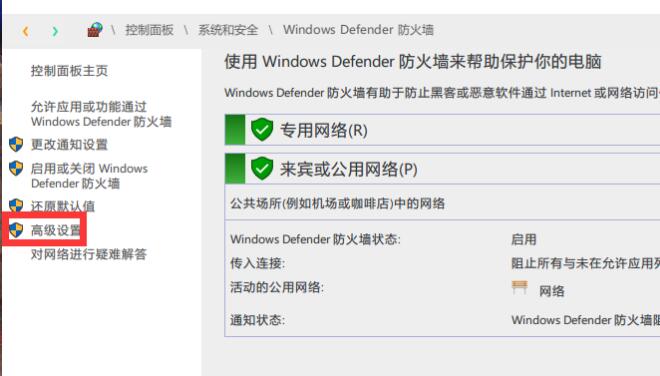Viewport: 660px width, 376px height.
Task: Open 控制面板主页 link
Action: [69, 71]
